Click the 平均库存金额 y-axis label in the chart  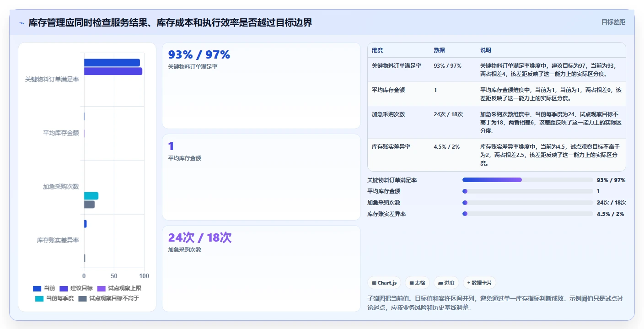(x=61, y=133)
